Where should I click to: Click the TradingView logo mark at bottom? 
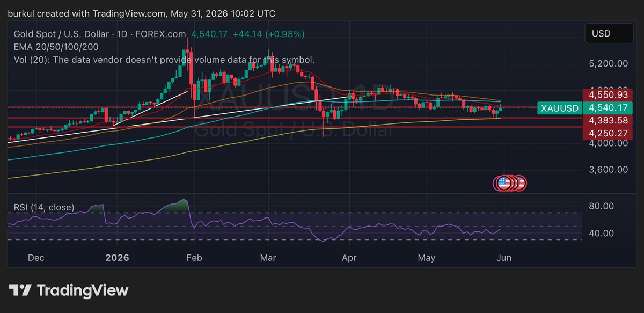coord(20,290)
